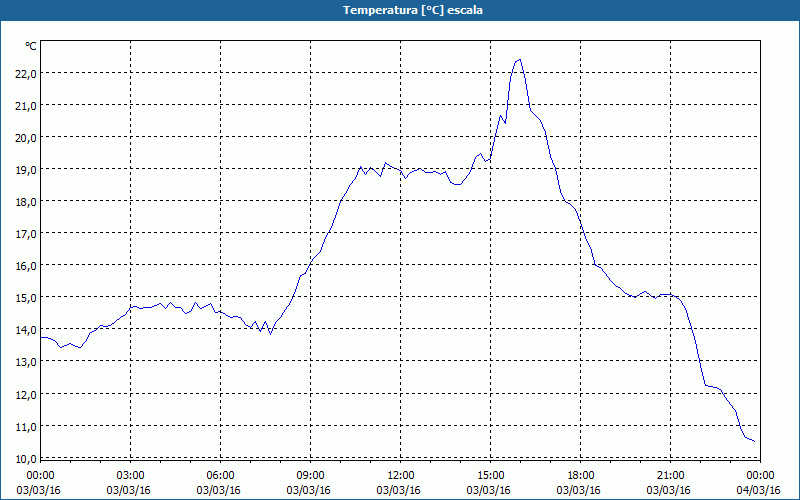Select the 03:00 time axis label

click(x=131, y=476)
